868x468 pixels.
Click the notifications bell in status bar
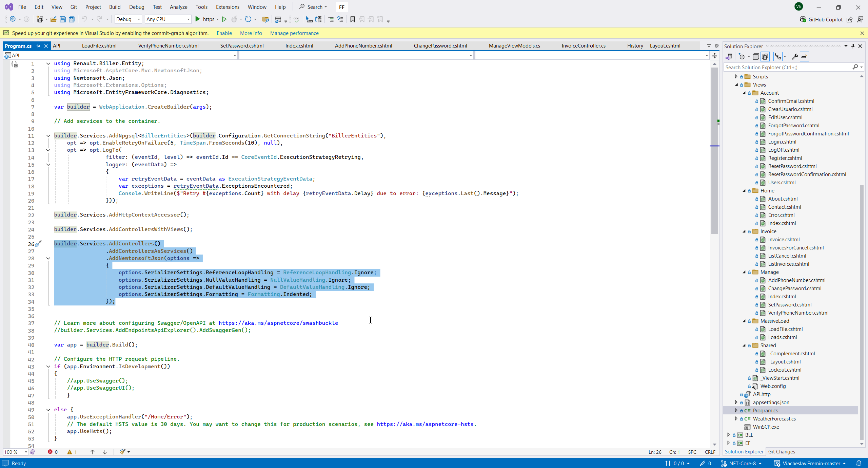pos(859,463)
